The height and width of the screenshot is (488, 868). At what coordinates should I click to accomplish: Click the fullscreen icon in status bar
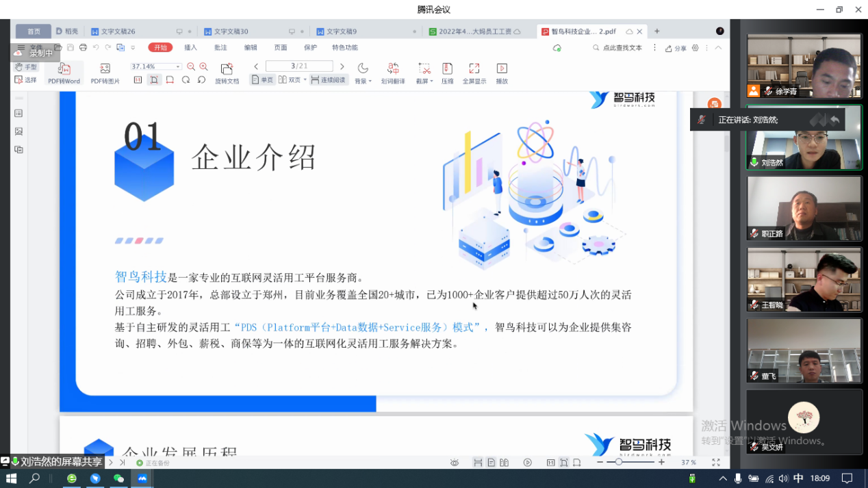coord(715,463)
